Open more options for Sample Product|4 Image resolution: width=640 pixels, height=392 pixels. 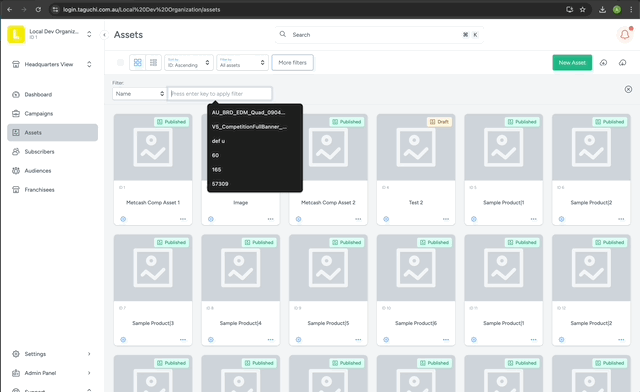pyautogui.click(x=271, y=339)
